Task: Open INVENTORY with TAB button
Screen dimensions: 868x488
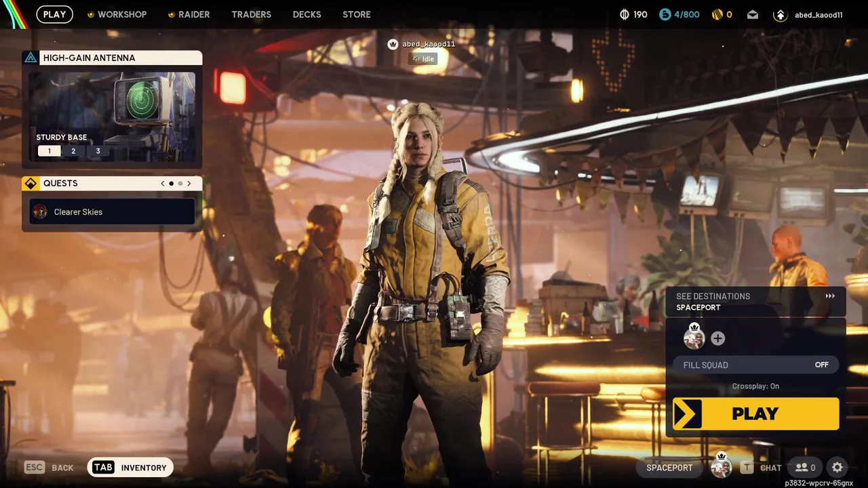Action: 130,467
